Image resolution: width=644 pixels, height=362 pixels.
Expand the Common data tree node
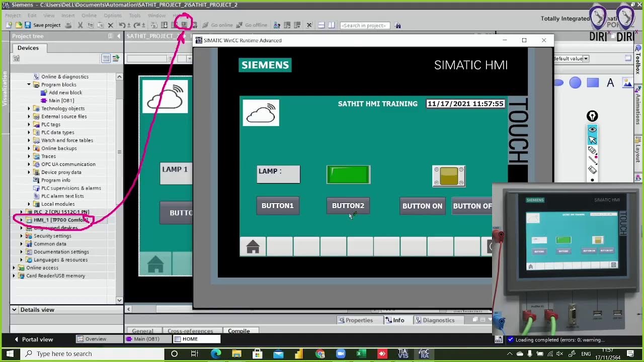[x=21, y=244]
